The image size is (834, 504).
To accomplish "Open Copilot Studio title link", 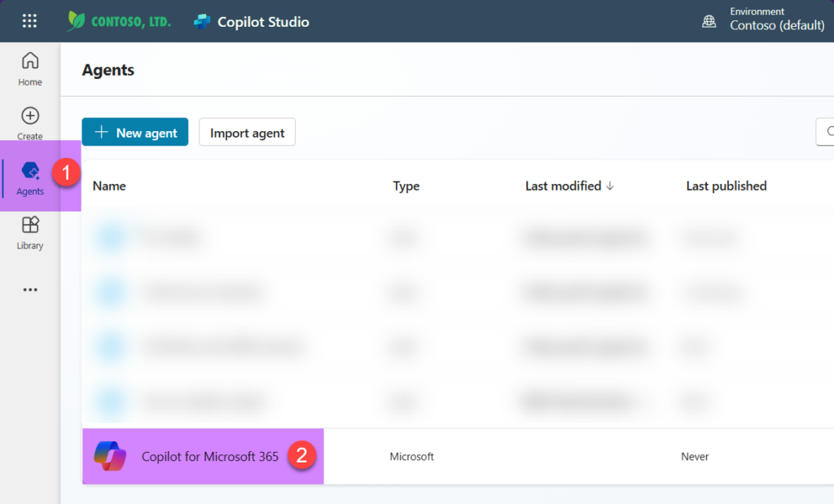I will [x=263, y=22].
